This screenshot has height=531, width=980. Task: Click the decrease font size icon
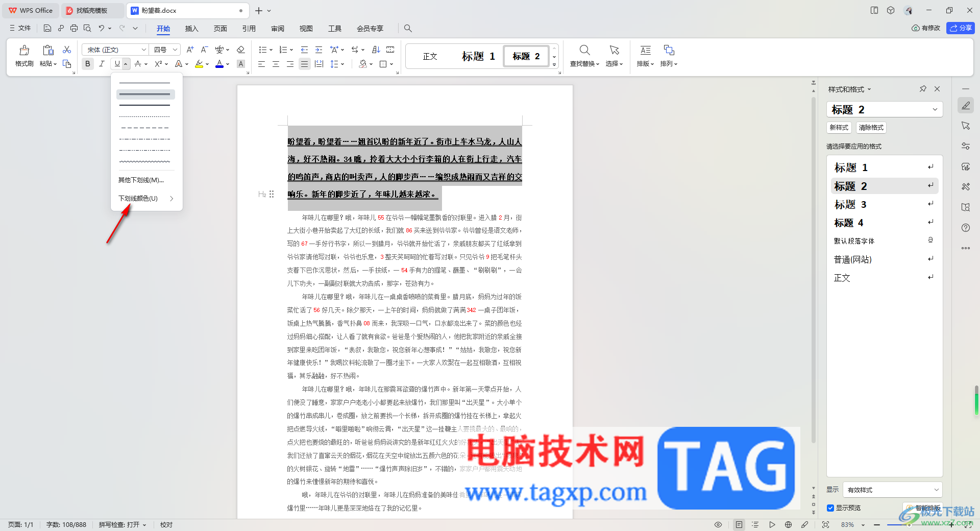[x=204, y=50]
